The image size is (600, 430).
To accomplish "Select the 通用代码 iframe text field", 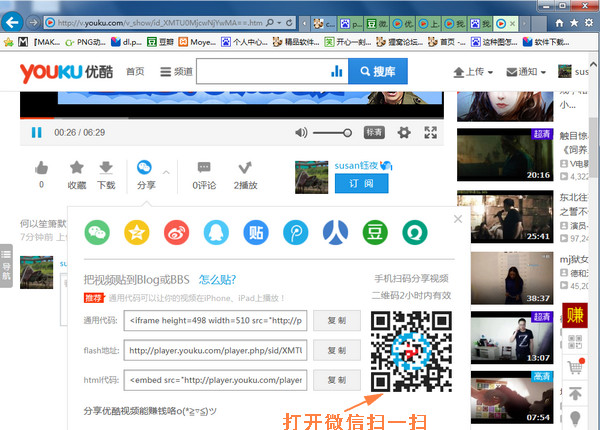I will coord(215,321).
